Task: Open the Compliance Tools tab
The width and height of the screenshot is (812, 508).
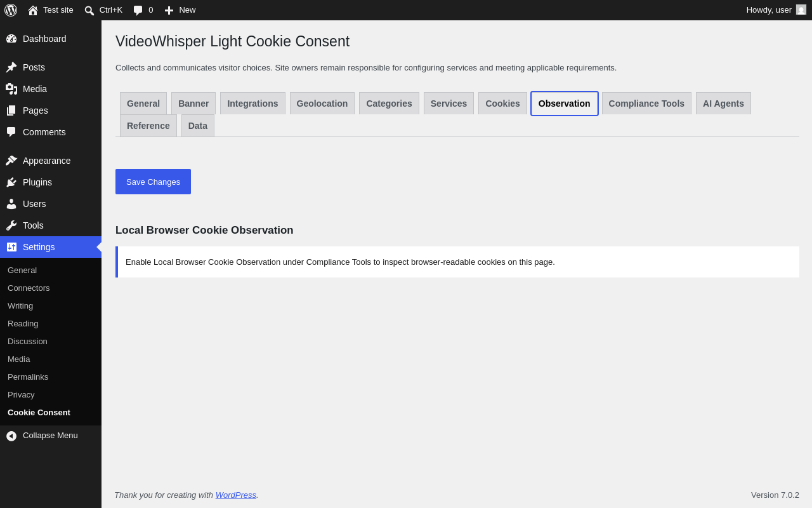Action: [x=646, y=104]
